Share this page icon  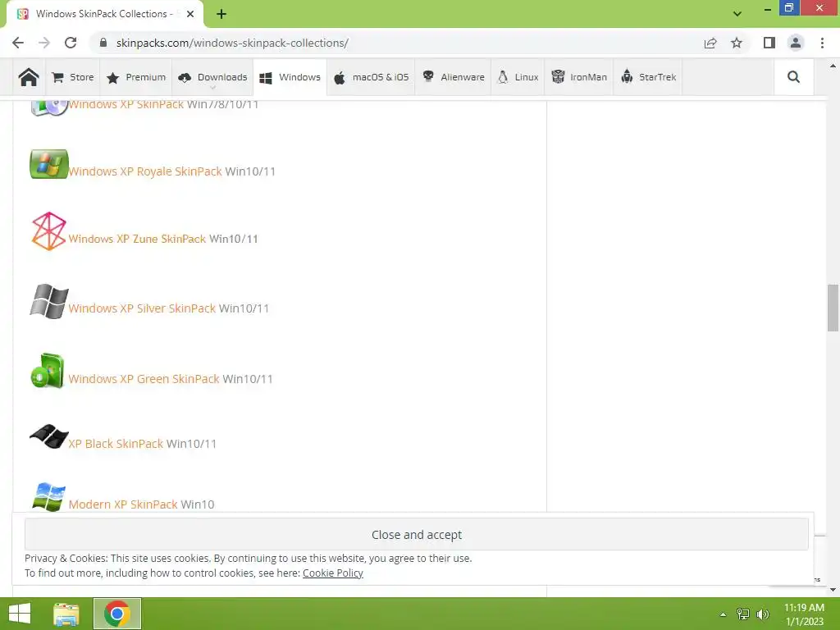[710, 43]
